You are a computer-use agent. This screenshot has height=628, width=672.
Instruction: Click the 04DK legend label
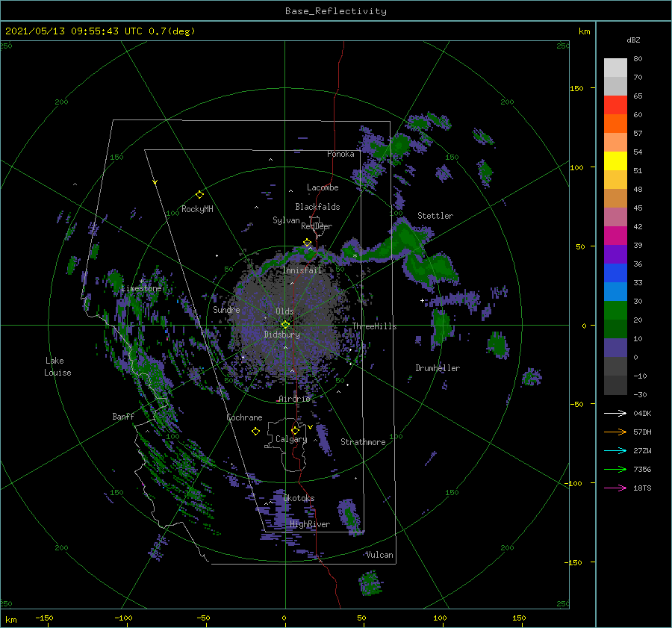point(642,413)
